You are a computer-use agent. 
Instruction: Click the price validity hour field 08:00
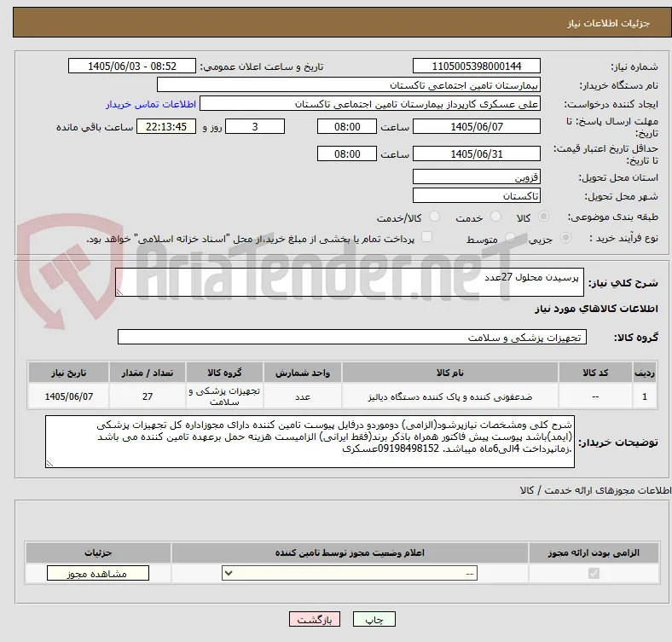click(x=347, y=153)
